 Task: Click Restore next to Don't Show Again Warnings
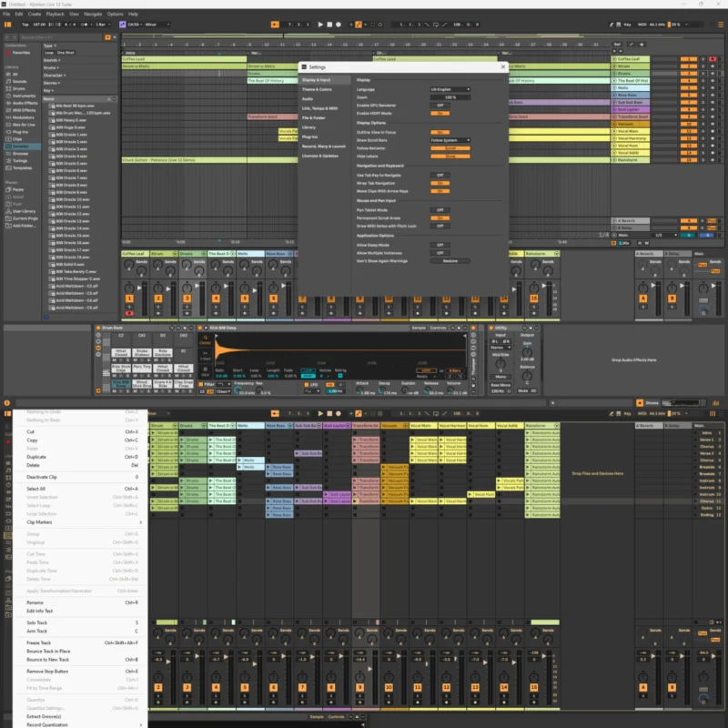[x=450, y=261]
